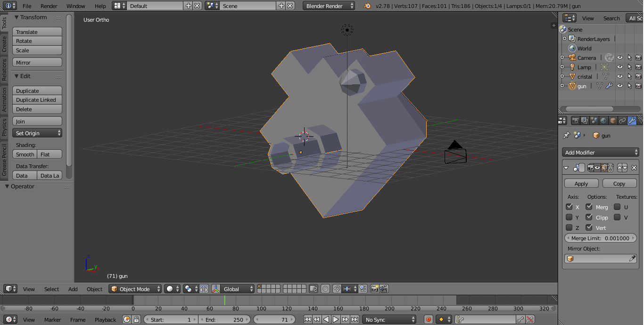Click the eyedropper in Mirror Object field
This screenshot has height=325, width=644.
coord(632,259)
